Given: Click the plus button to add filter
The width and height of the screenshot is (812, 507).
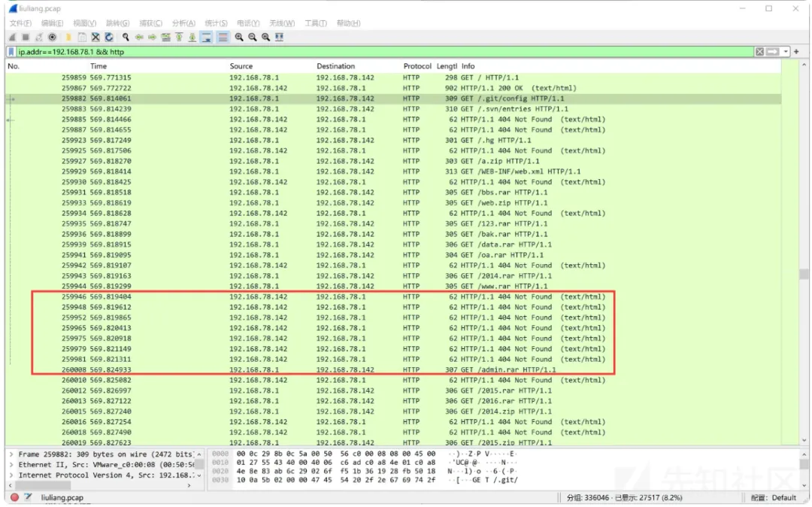Looking at the screenshot, I should [x=797, y=52].
